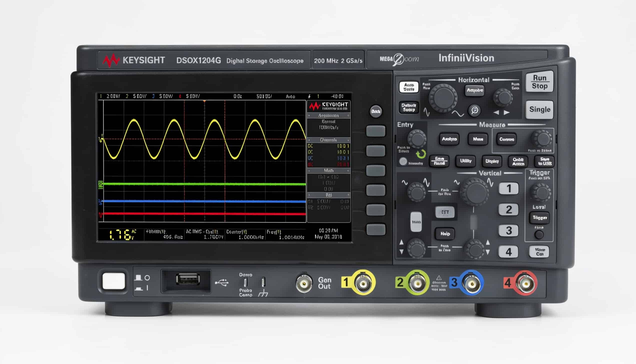This screenshot has height=364, width=636.
Task: Toggle the tall gray key left of Help
Action: pyautogui.click(x=416, y=222)
